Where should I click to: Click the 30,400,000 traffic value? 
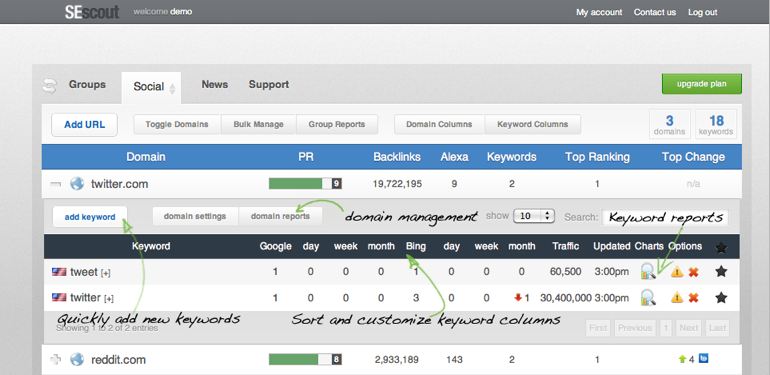(x=566, y=297)
